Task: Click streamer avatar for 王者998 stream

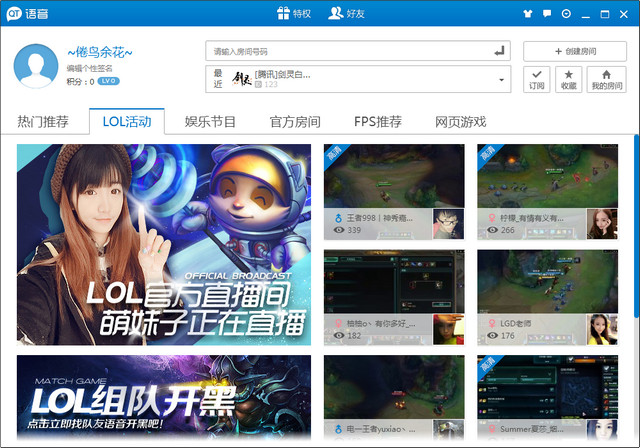Action: (449, 224)
